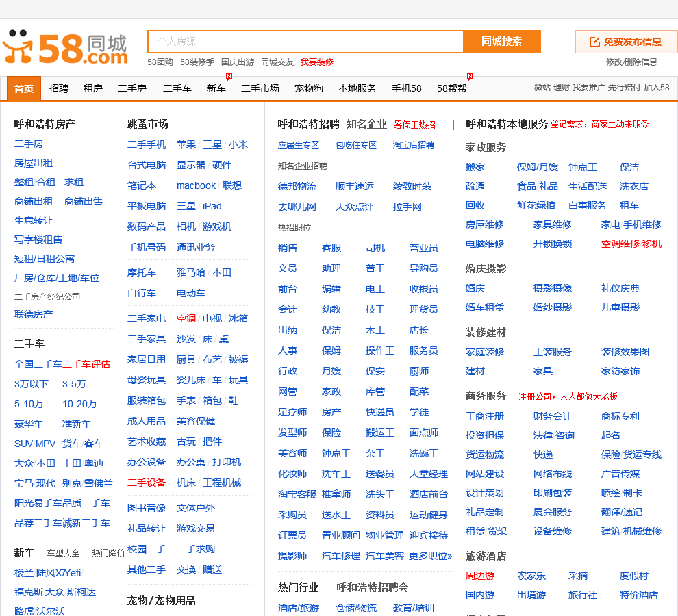Click the 免费发布信息 button
This screenshot has height=616, width=678.
tap(627, 42)
